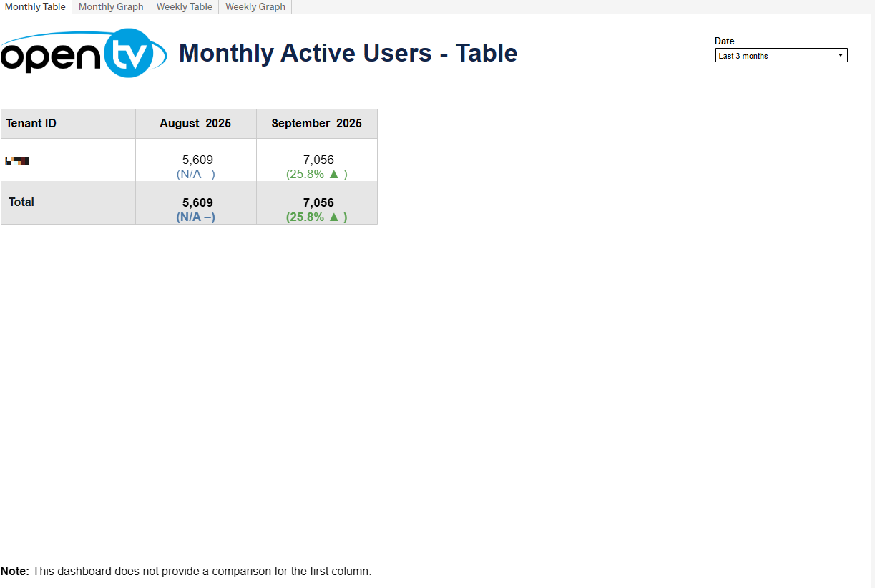The height and width of the screenshot is (588, 875).
Task: Click the Tenant ID column header
Action: point(31,124)
